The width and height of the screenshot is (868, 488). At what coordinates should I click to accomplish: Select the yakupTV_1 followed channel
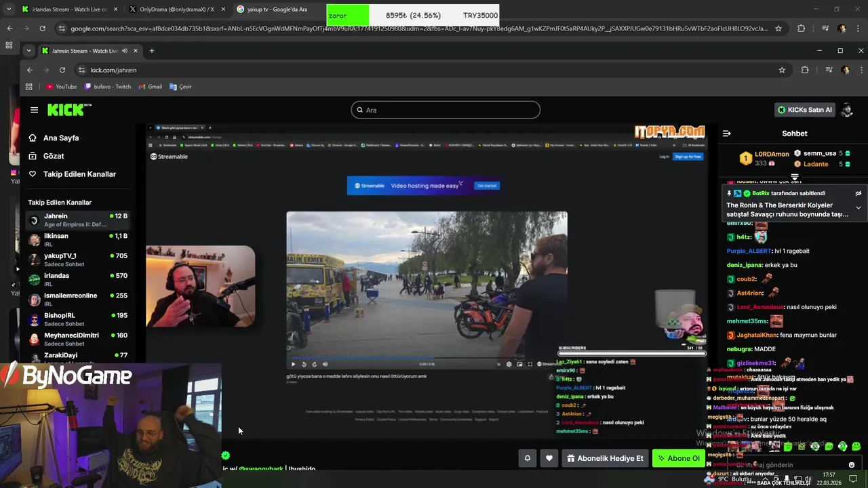tap(78, 259)
